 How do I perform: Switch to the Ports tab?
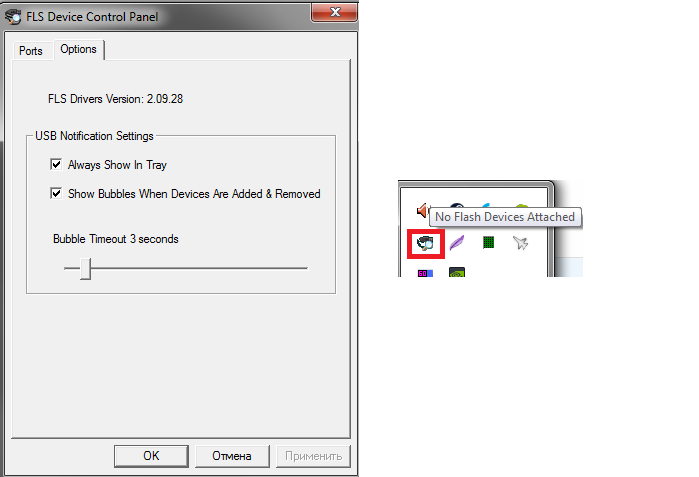[x=31, y=51]
